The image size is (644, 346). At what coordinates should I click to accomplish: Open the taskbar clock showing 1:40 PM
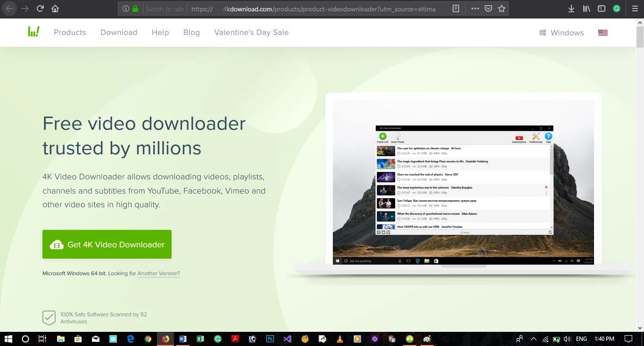[604, 339]
